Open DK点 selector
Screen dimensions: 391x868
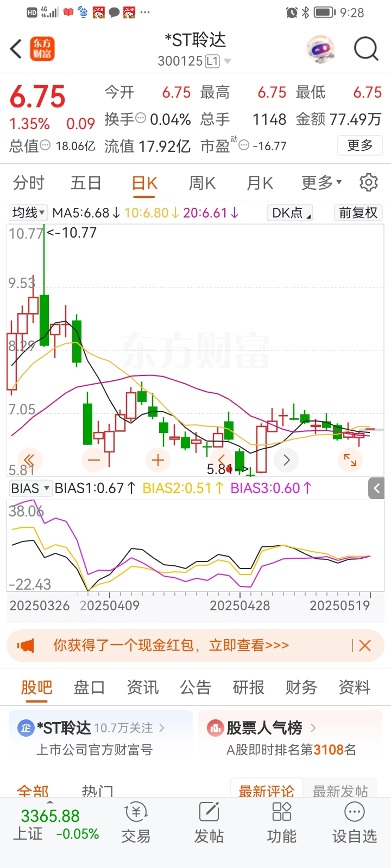[291, 212]
